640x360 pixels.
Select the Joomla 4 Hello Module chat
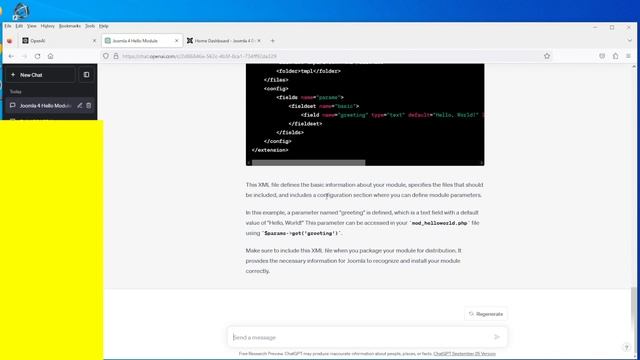45,106
